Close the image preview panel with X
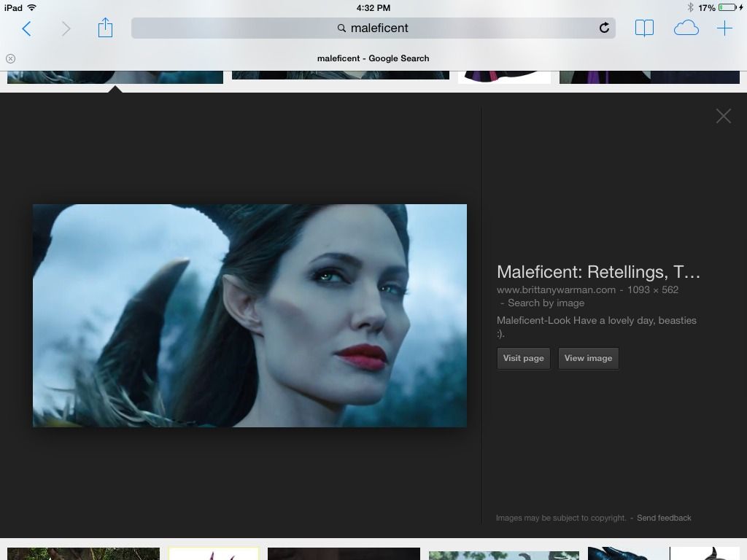The image size is (747, 560). 723,116
